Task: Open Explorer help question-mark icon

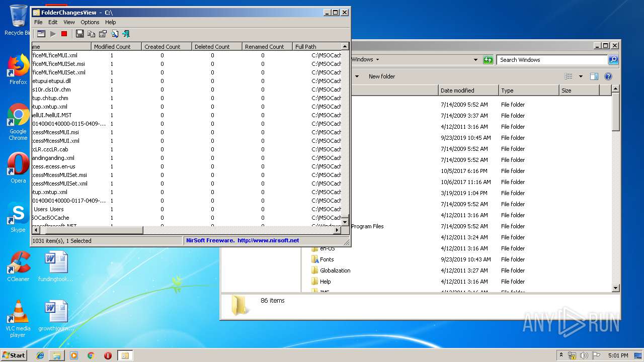Action: coord(608,76)
